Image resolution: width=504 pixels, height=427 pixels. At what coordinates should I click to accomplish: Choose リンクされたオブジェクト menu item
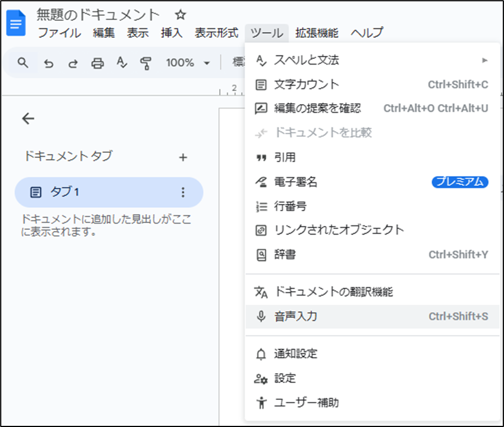[372, 230]
